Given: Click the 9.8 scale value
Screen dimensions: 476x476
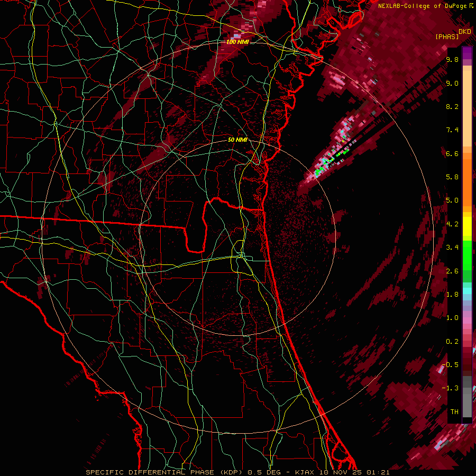Looking at the screenshot, I should (x=452, y=59).
